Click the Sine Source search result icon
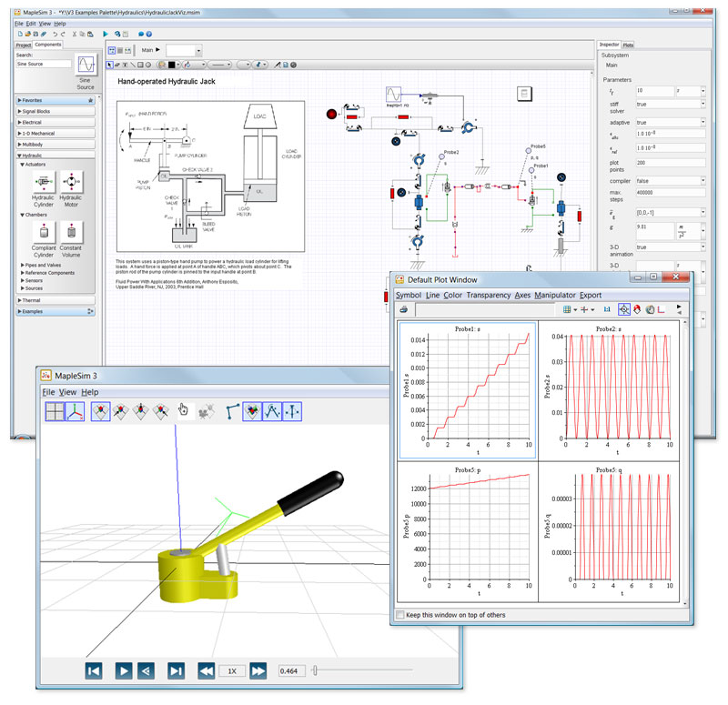728x705 pixels. point(86,66)
